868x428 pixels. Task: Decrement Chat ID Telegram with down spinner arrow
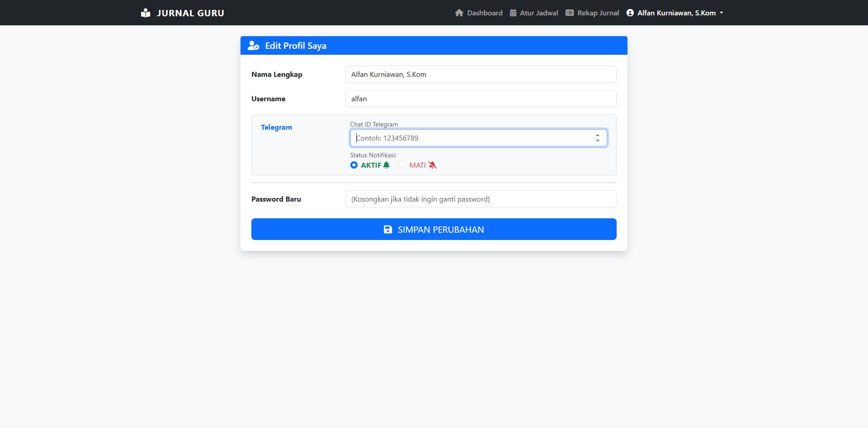[x=598, y=141]
